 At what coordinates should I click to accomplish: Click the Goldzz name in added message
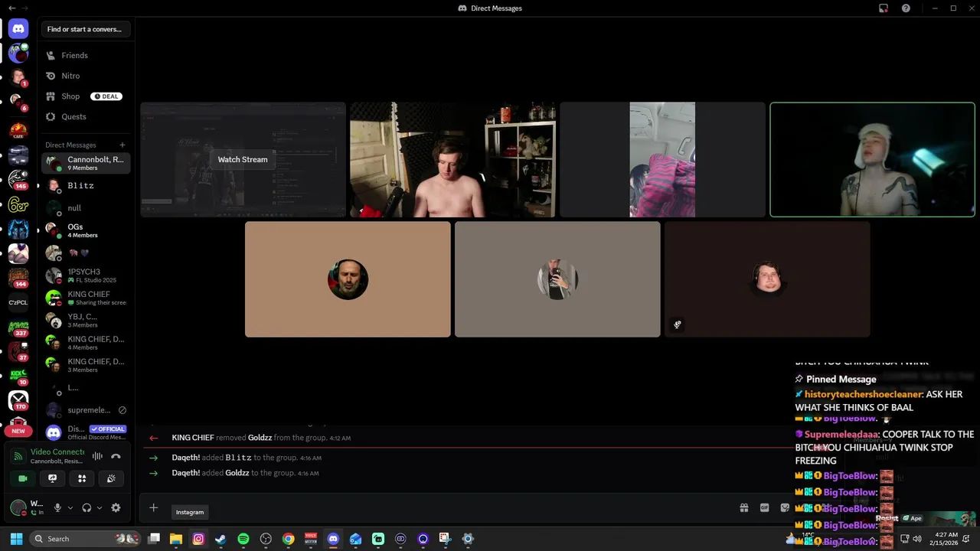click(x=237, y=473)
